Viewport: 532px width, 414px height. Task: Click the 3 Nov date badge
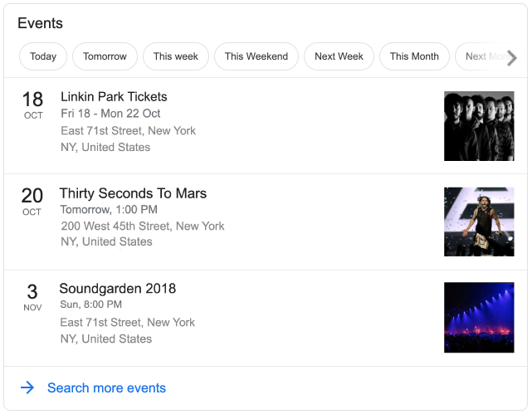tap(32, 298)
